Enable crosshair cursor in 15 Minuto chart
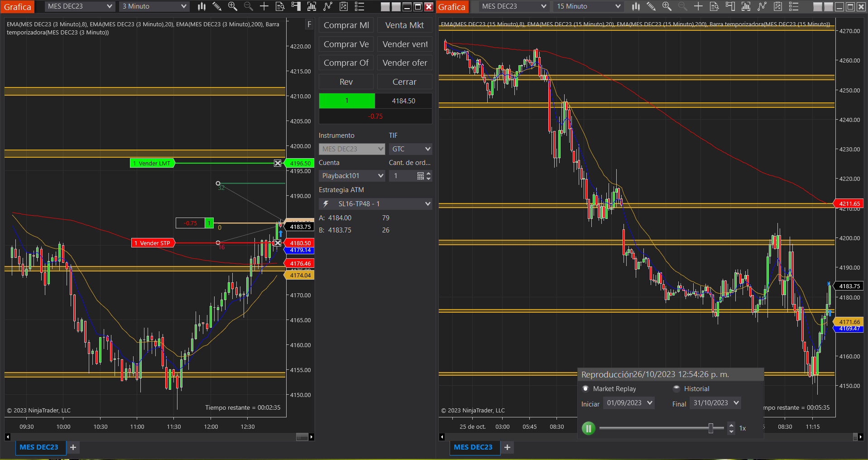868x460 pixels. [x=698, y=6]
